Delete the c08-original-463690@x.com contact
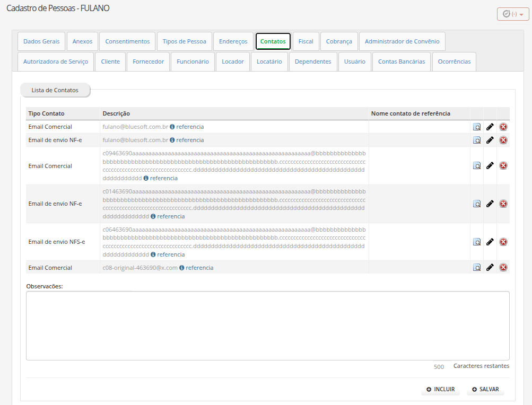The image size is (532, 405). pos(503,267)
